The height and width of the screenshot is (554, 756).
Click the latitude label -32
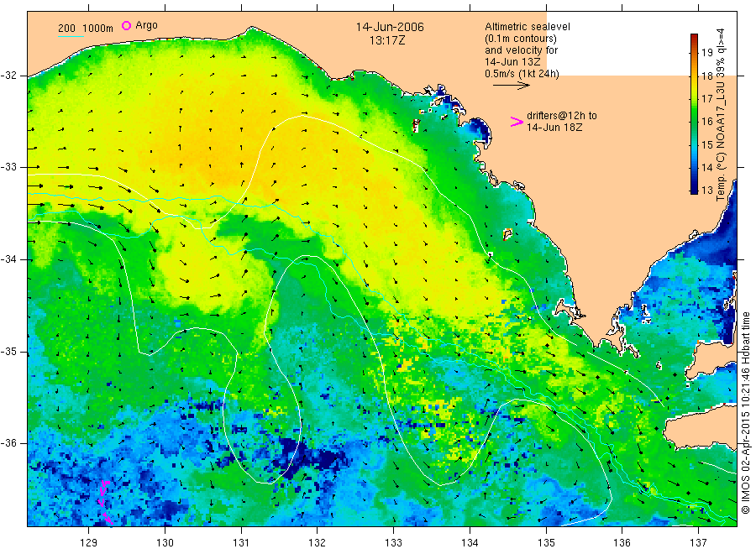[9, 76]
